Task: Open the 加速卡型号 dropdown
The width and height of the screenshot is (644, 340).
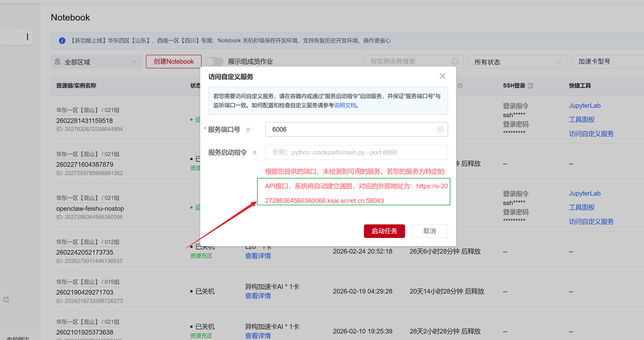Action: click(x=606, y=61)
